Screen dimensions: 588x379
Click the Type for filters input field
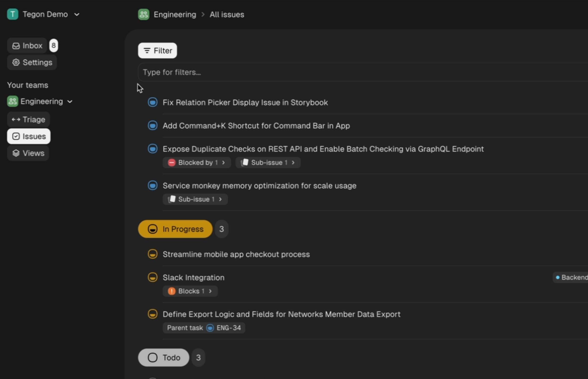pos(344,72)
